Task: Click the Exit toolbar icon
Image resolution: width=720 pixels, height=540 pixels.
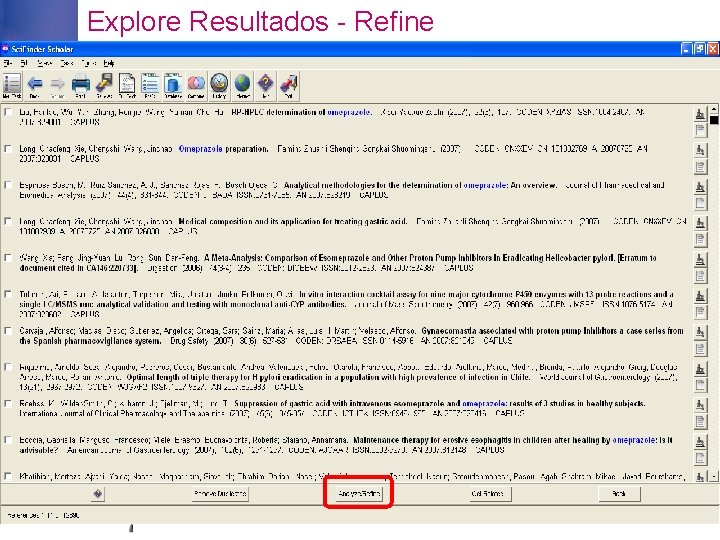Action: click(x=289, y=85)
